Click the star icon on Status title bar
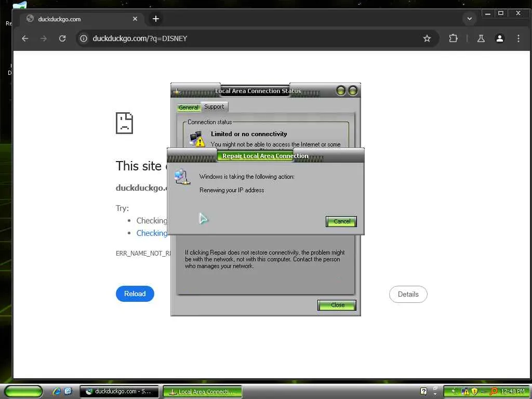 (177, 91)
